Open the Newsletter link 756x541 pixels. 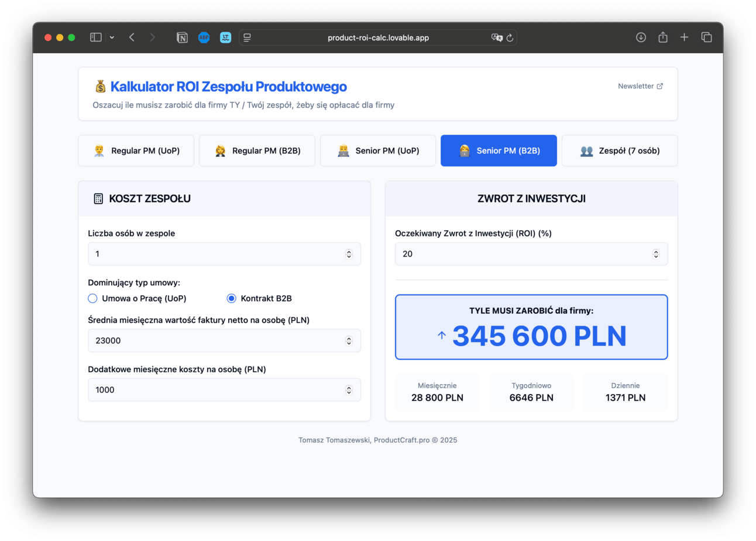click(x=641, y=86)
